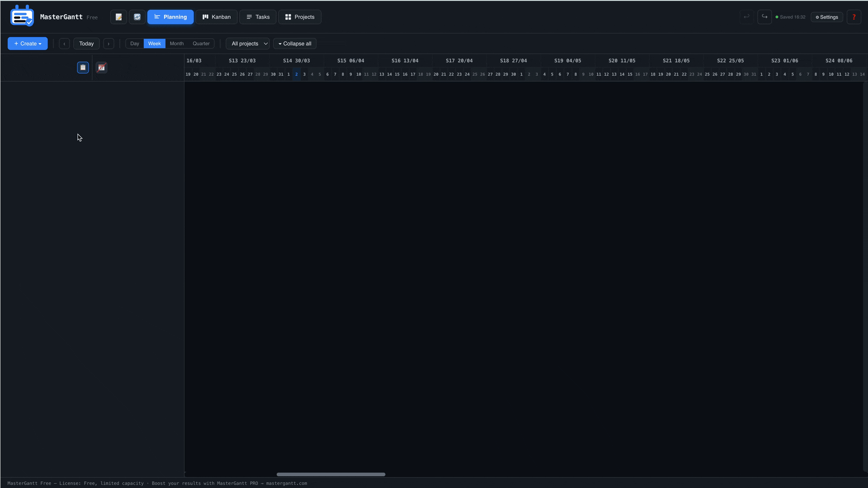Viewport: 868px width, 488px height.
Task: Click the status bar text mentioning mastergantt.com
Action: 157,483
